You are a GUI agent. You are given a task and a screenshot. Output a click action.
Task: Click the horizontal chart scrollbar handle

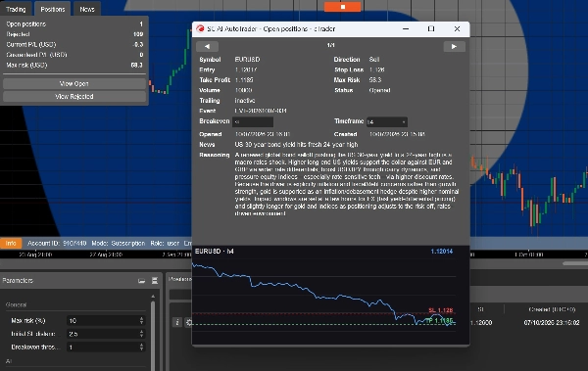point(575,263)
